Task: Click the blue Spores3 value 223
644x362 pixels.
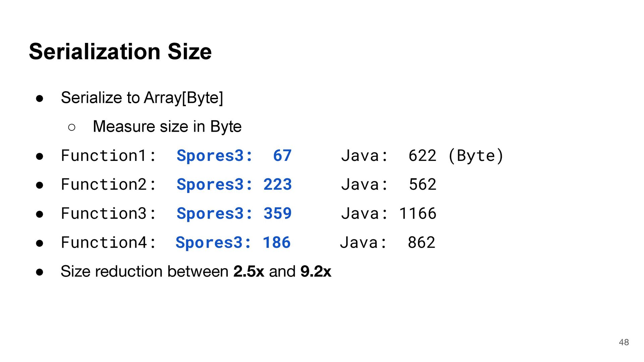Action: tap(277, 185)
